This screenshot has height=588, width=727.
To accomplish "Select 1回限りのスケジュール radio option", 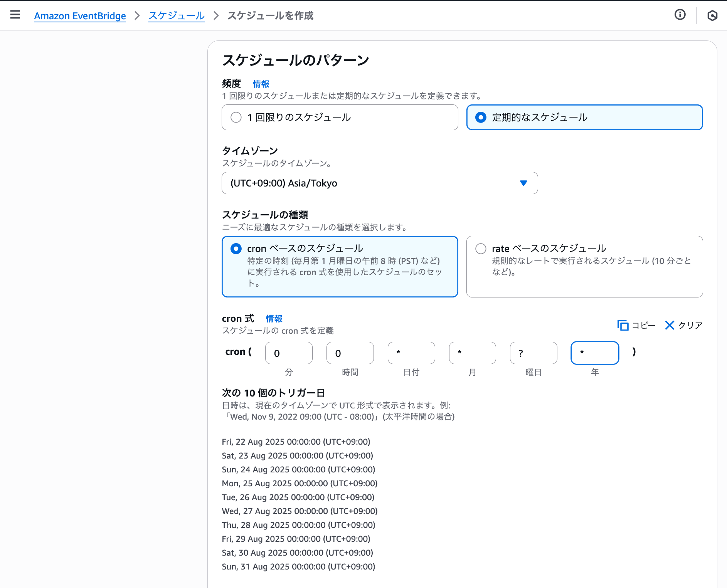I will (236, 118).
